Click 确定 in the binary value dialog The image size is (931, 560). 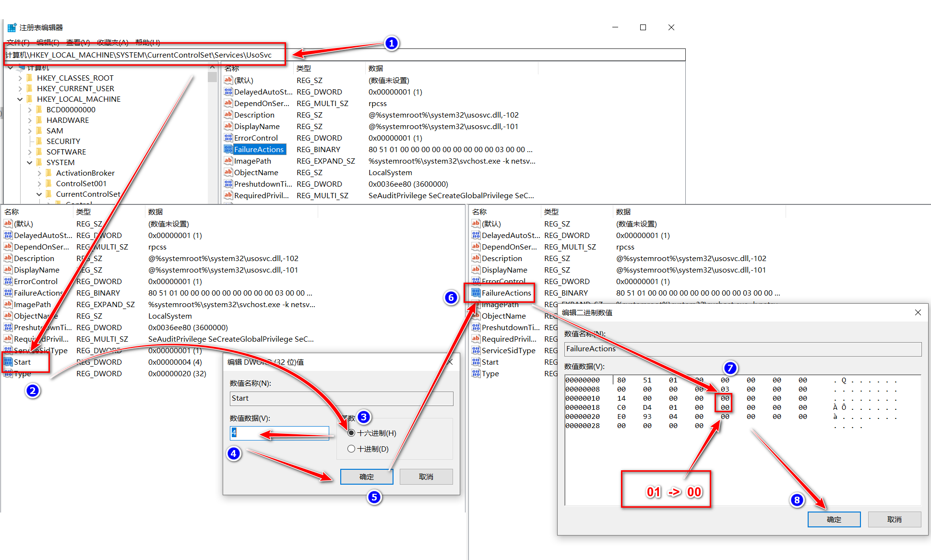pyautogui.click(x=834, y=519)
